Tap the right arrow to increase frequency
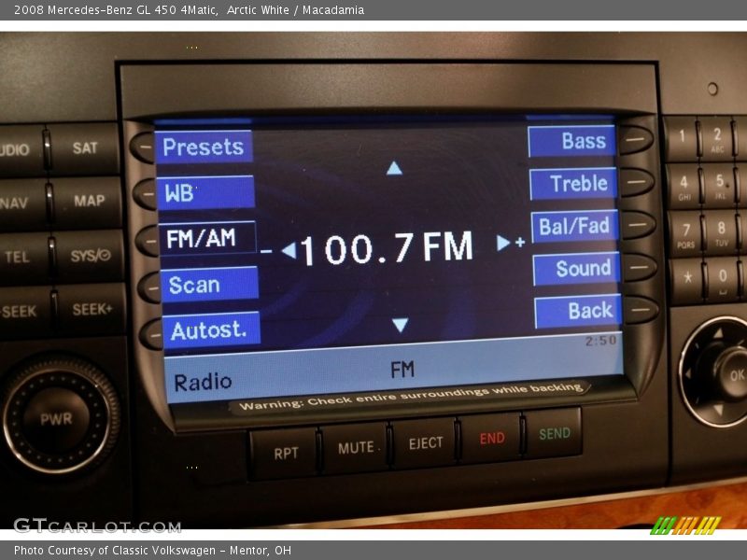 pos(502,243)
